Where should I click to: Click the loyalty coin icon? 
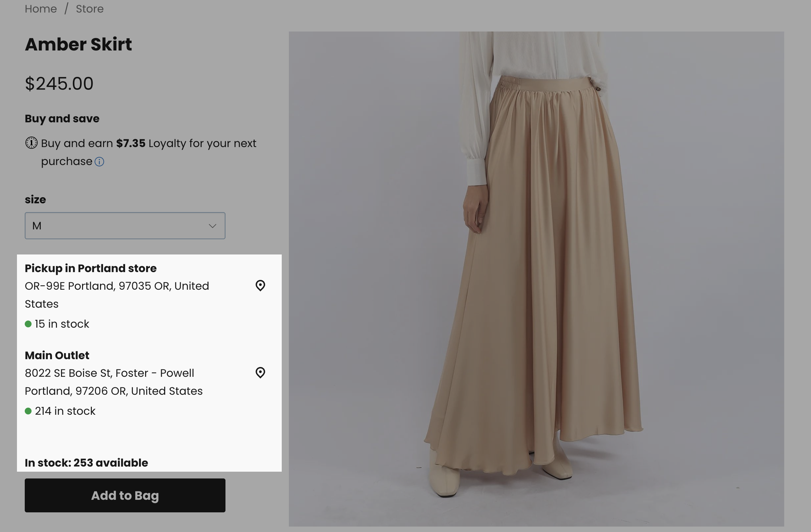(31, 143)
